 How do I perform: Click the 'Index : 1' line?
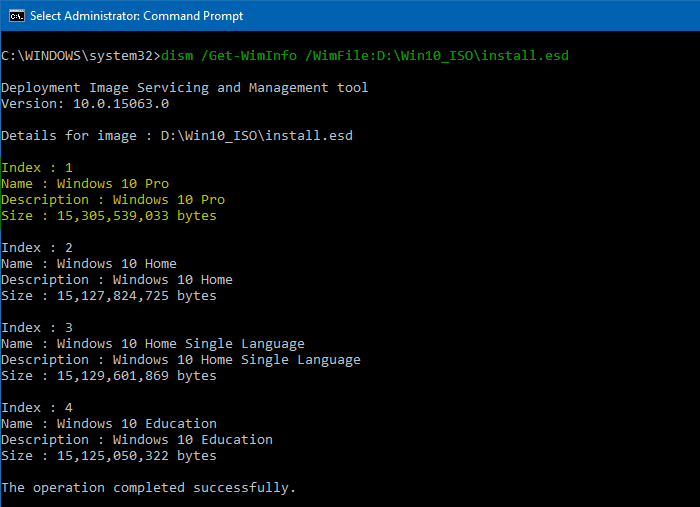(37, 168)
